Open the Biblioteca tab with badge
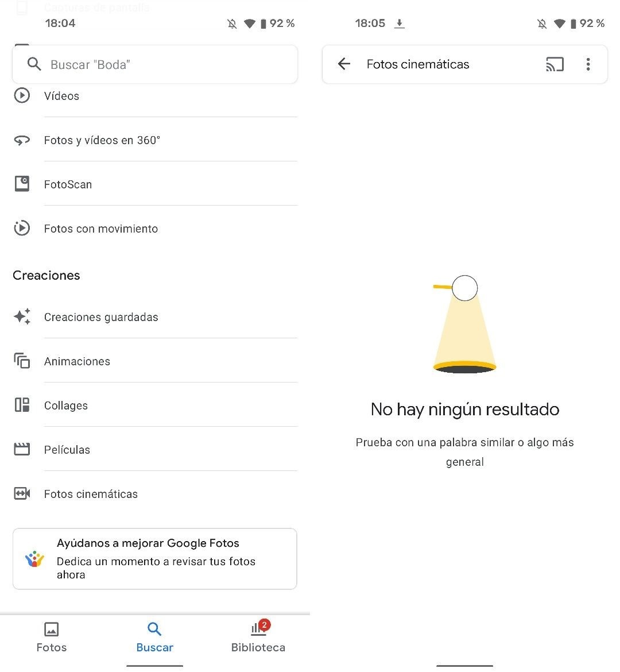Viewport: 620px width, 672px height. coord(258,638)
